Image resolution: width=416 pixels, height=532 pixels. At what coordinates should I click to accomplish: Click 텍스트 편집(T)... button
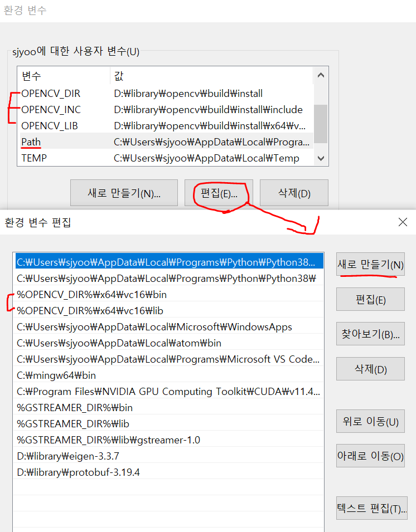[371, 508]
